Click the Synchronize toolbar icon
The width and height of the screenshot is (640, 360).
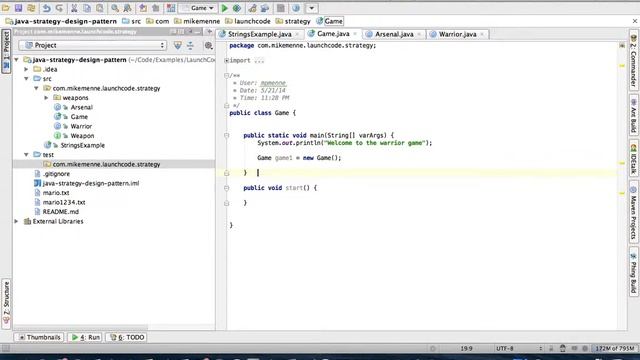click(x=31, y=8)
